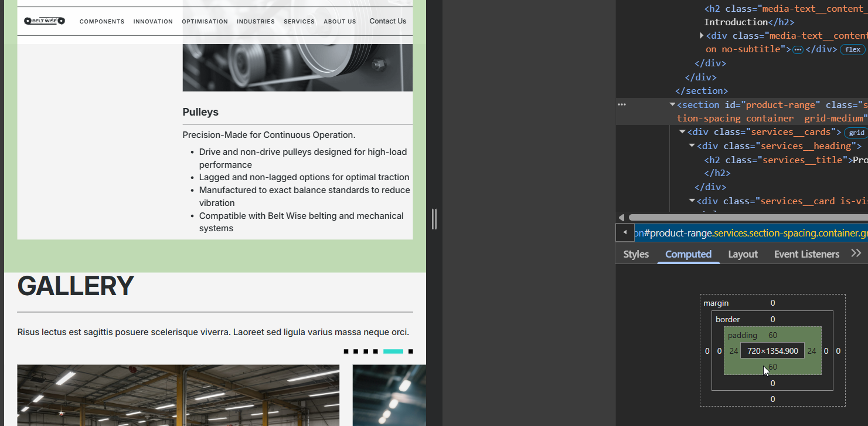Image resolution: width=868 pixels, height=426 pixels.
Task: Toggle the grid badge on services__cards
Action: tap(857, 133)
